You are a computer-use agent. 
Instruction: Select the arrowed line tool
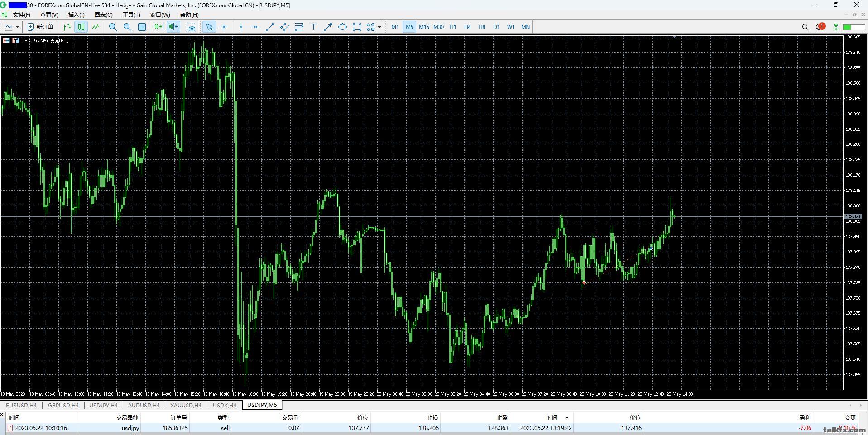click(x=328, y=27)
